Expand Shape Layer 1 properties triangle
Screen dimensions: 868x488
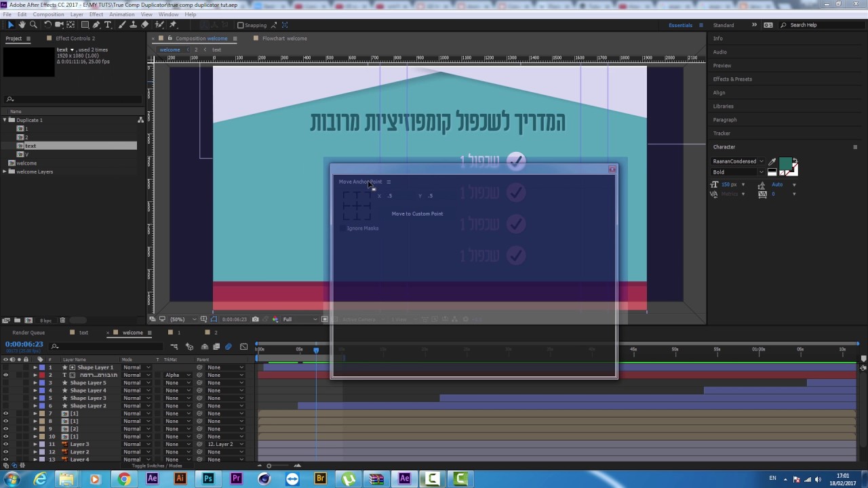coord(35,367)
